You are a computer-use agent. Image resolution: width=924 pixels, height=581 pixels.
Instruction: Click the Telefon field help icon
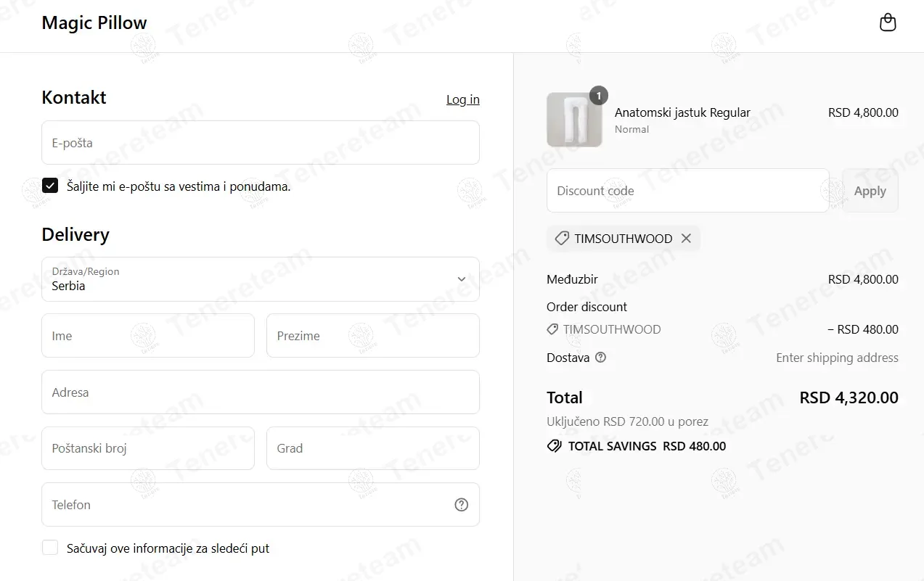click(461, 505)
